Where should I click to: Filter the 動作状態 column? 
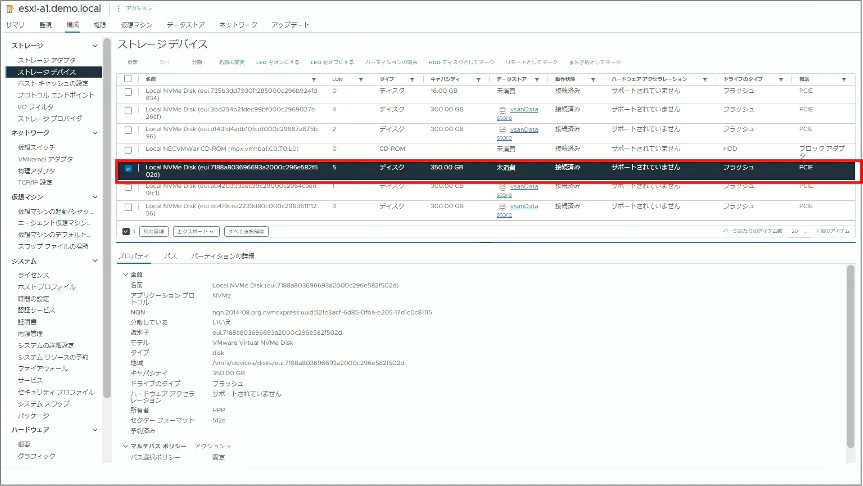click(x=593, y=80)
